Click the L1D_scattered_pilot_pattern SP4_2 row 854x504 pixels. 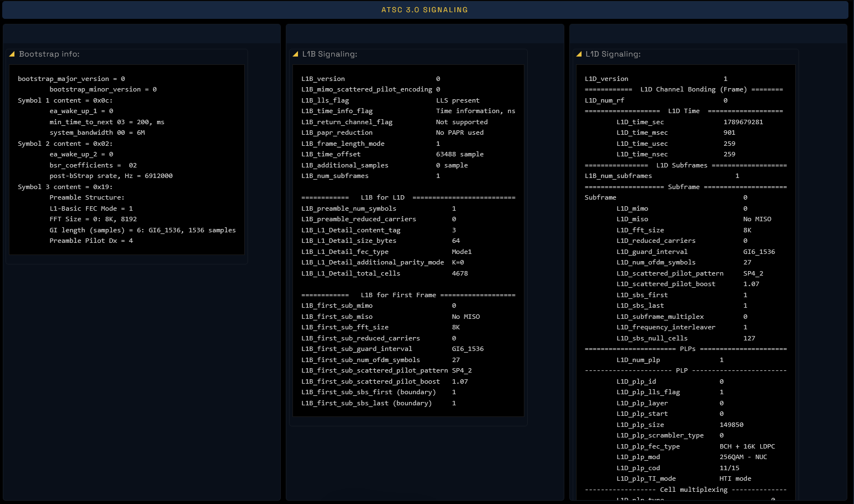(x=690, y=273)
